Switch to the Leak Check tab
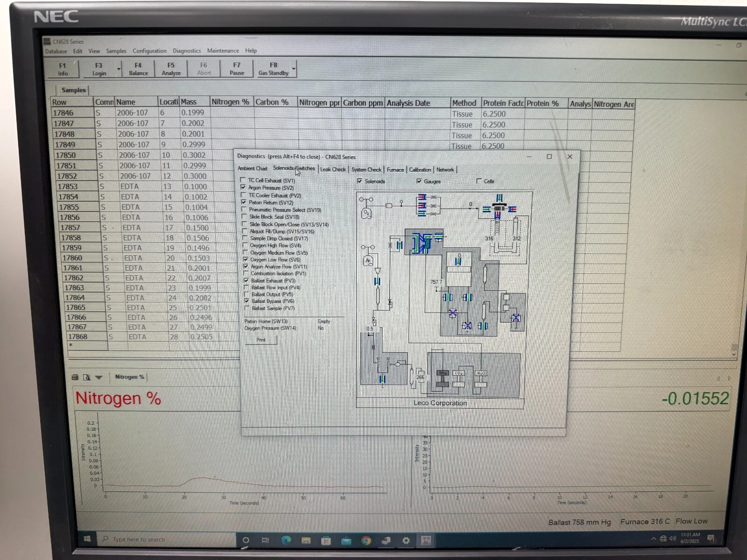 [333, 169]
